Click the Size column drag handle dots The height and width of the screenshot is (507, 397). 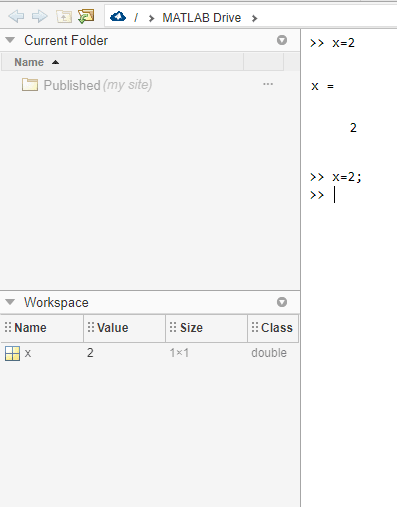173,327
